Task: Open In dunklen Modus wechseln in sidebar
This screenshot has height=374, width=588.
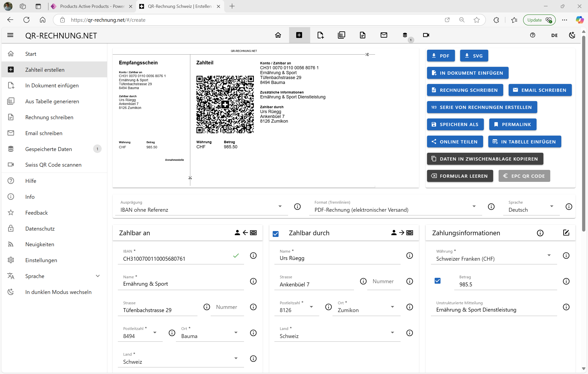Action: pyautogui.click(x=54, y=292)
